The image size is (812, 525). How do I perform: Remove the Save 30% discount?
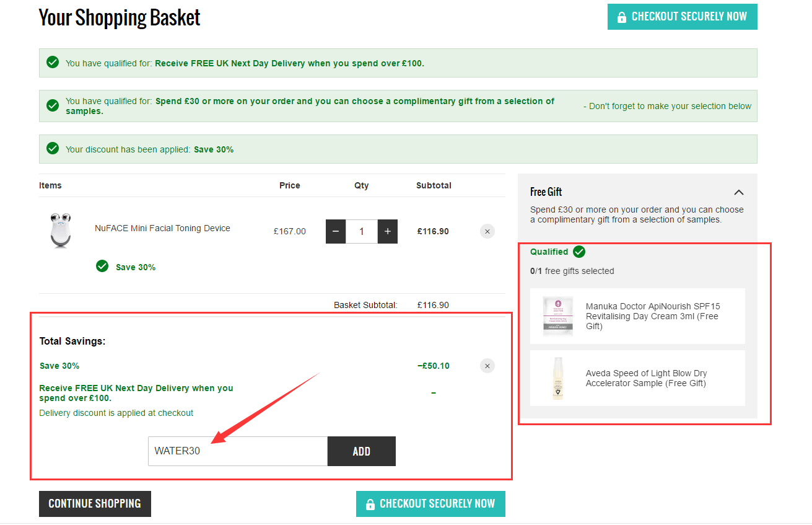pyautogui.click(x=487, y=366)
